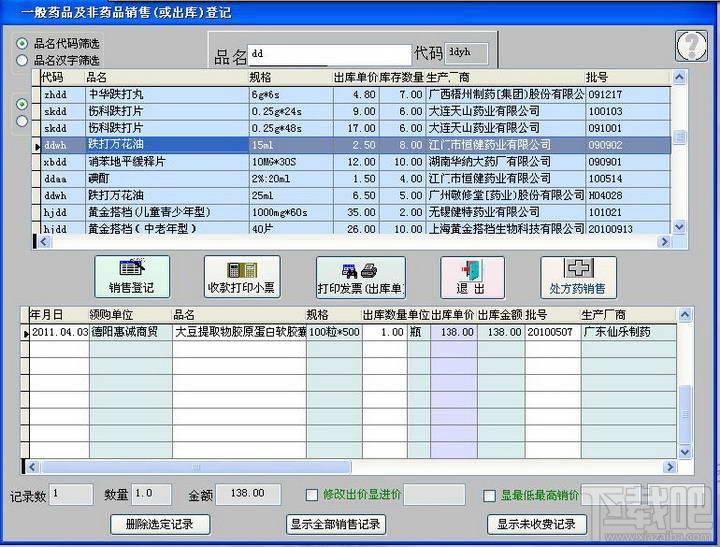
Task: Click the 显示全部销售记录 button
Action: tap(335, 524)
